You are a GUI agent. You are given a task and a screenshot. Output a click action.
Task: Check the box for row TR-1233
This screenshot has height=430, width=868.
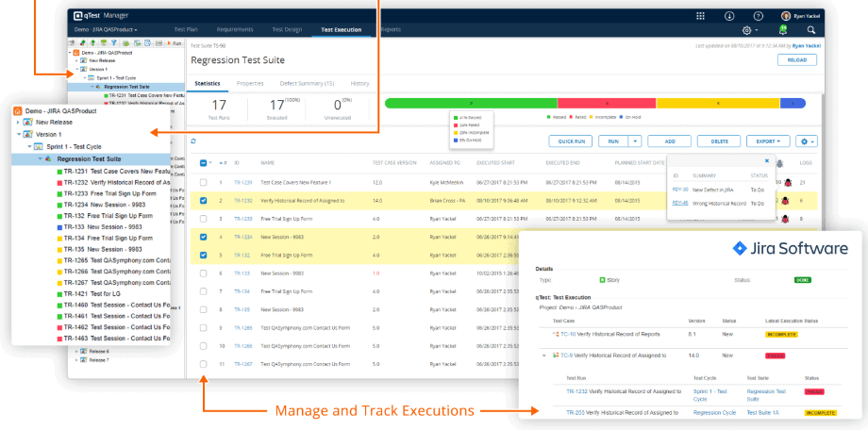coord(203,219)
